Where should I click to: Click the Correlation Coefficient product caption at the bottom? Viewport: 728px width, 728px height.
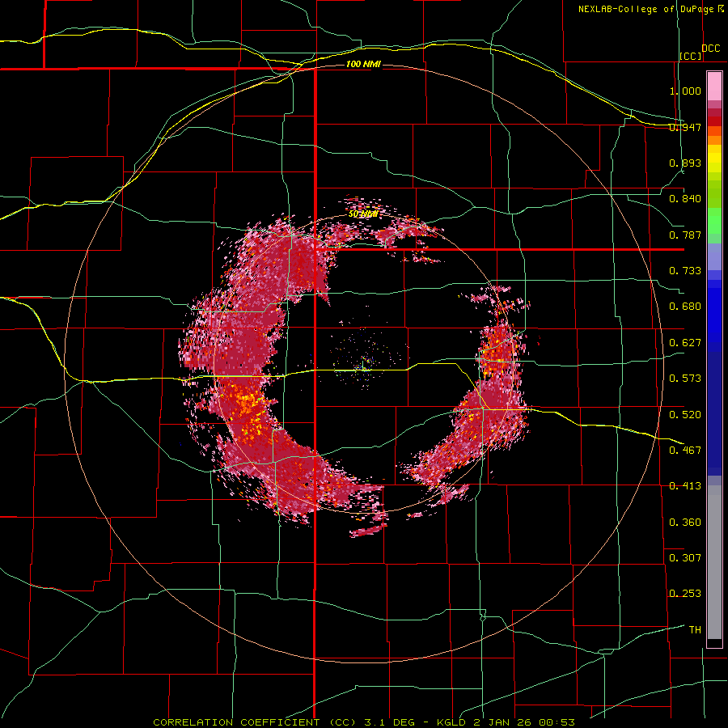point(364,722)
